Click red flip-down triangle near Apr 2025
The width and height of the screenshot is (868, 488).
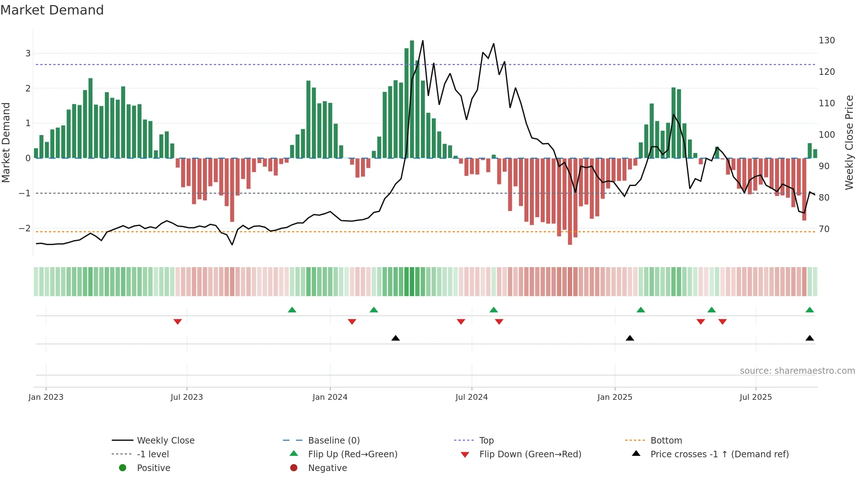point(701,322)
